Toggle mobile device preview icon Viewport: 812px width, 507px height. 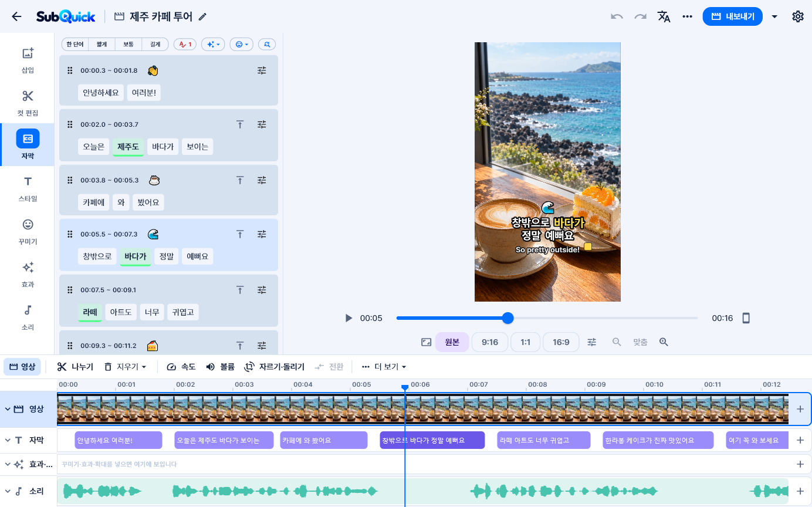coord(746,318)
